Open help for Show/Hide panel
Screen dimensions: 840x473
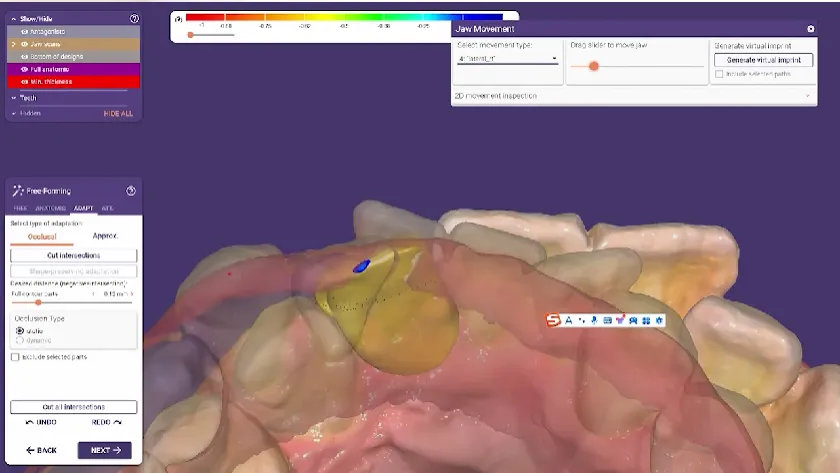tap(134, 19)
